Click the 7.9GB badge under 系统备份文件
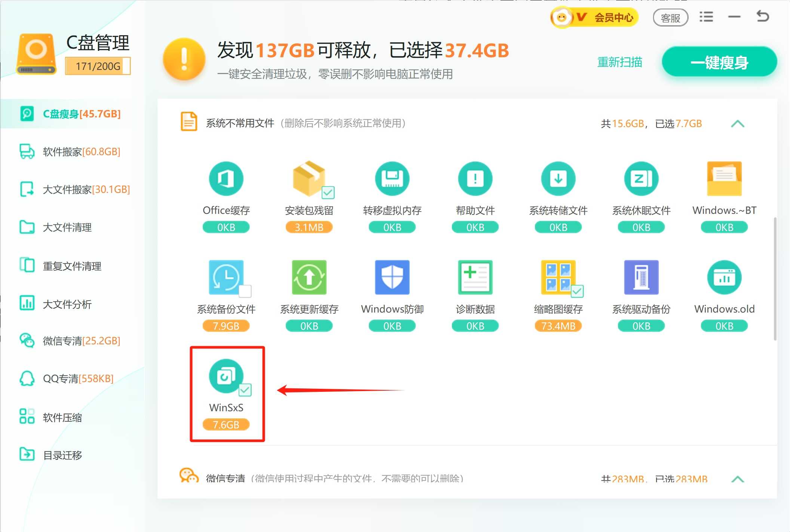This screenshot has width=790, height=532. tap(226, 326)
